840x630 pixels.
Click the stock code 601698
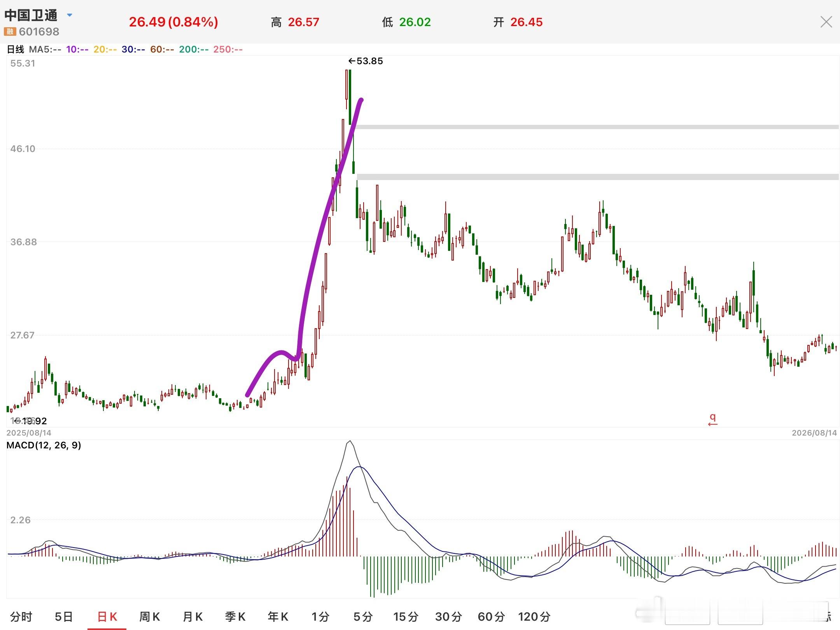(x=39, y=31)
